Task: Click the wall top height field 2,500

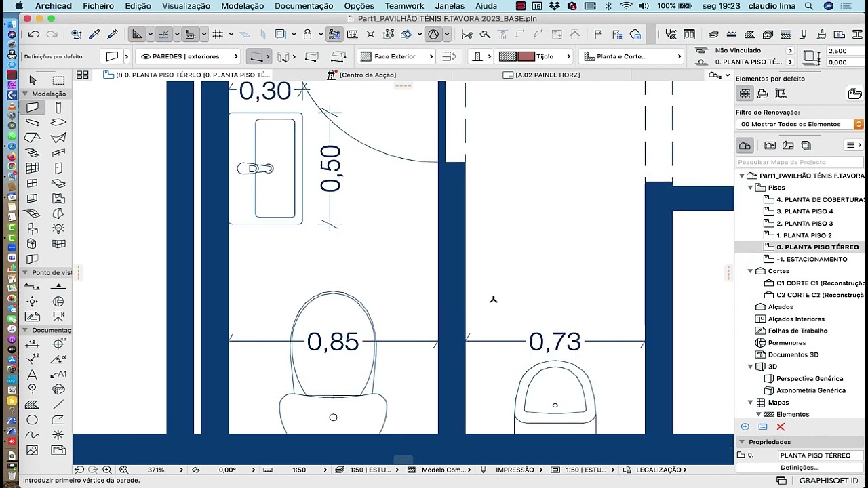Action: click(844, 51)
